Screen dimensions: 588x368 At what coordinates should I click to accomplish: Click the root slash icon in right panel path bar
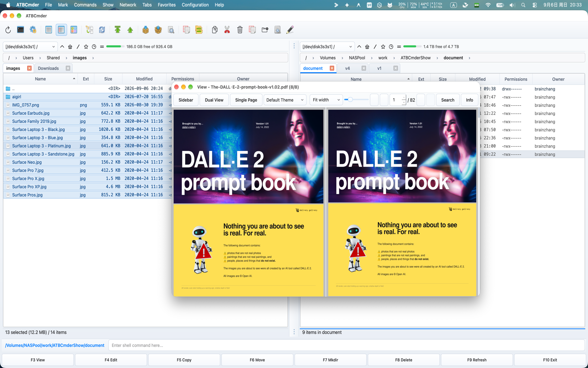(x=375, y=47)
